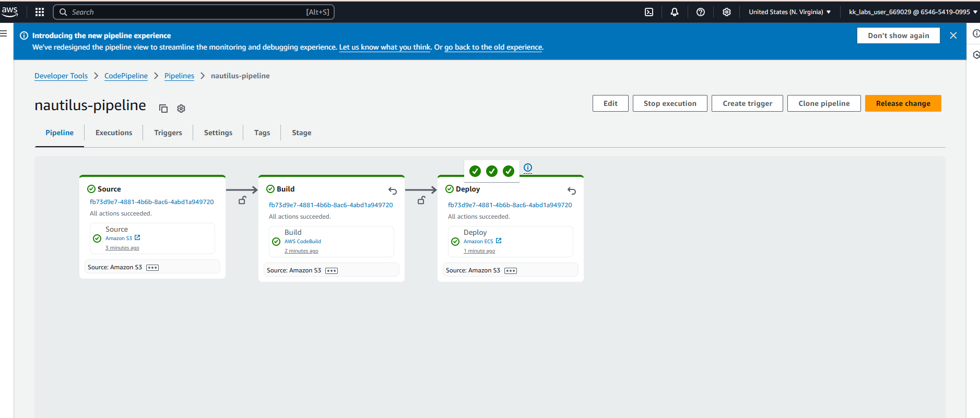Launch CloudShell from the top bar

(x=649, y=12)
